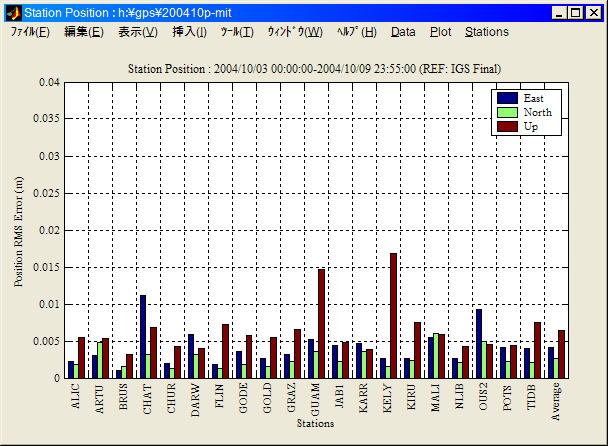Click the blue East legend swatch
This screenshot has height=446, width=608.
(x=507, y=98)
